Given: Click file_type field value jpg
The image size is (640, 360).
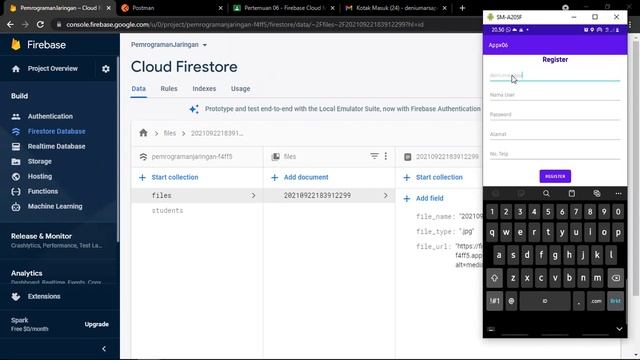Looking at the screenshot, I should (466, 231).
